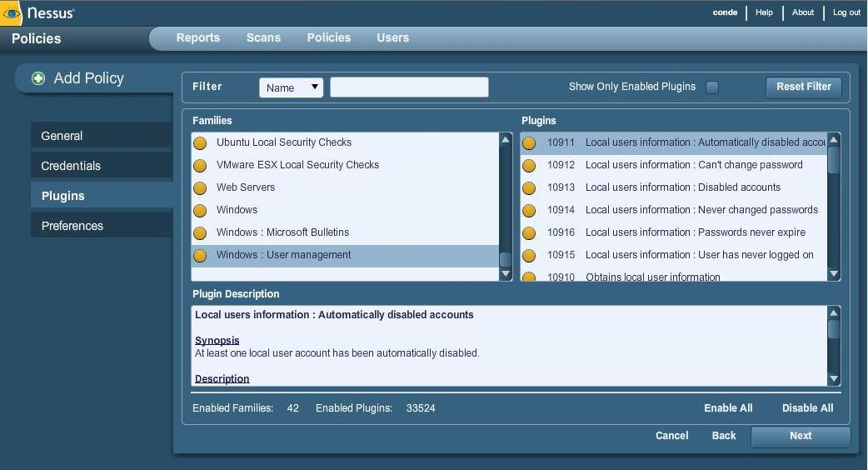This screenshot has width=868, height=470.
Task: Toggle enable circle for plugin 10910
Action: pyautogui.click(x=529, y=276)
